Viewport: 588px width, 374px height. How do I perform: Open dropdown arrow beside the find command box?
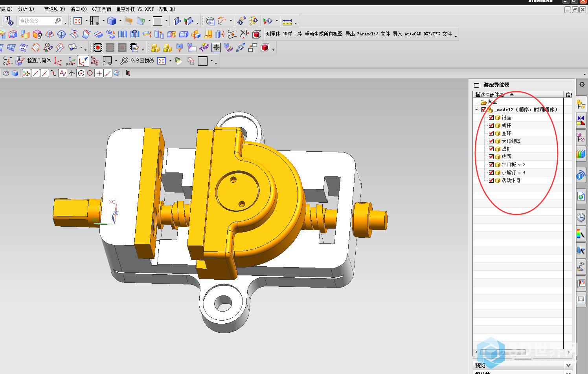65,23
